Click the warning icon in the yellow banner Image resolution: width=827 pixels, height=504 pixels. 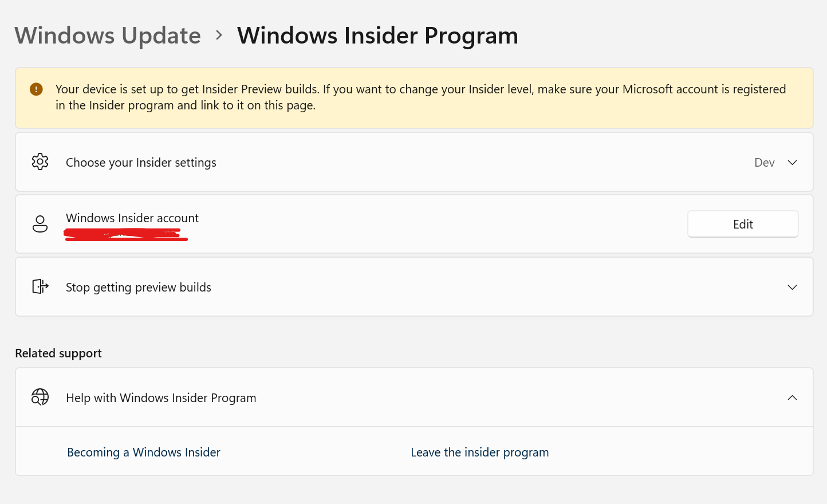coord(36,89)
